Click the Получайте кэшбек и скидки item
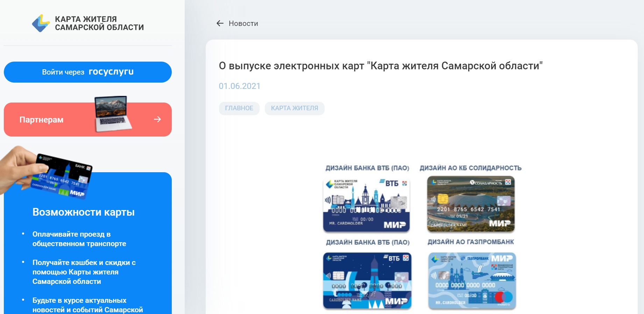644x314 pixels. pos(84,272)
